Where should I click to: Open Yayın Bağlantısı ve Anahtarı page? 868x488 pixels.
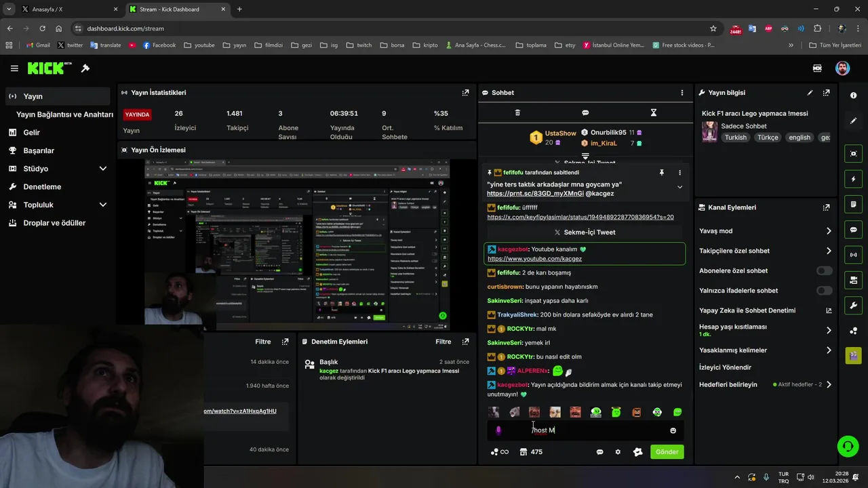[x=64, y=115]
